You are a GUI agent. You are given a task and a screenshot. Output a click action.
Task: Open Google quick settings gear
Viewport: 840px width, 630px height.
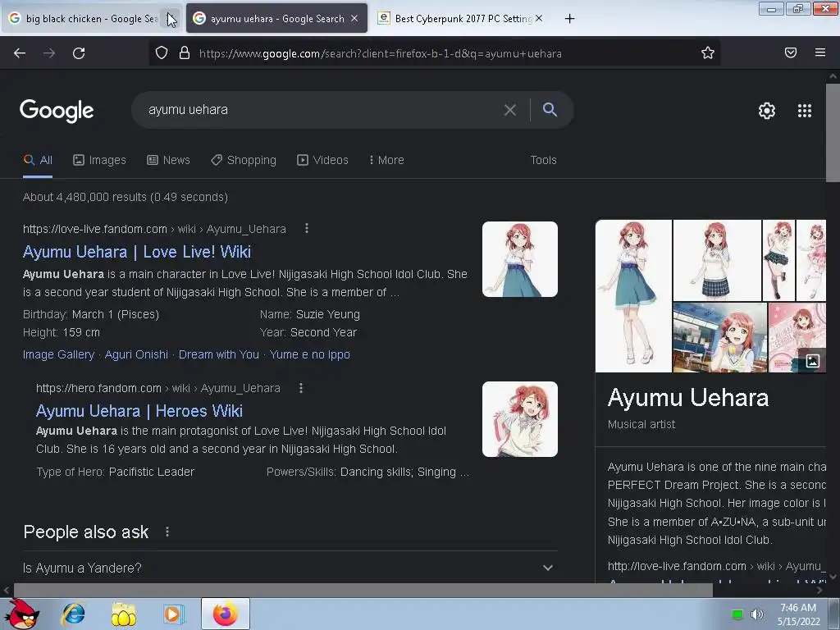[x=767, y=111]
